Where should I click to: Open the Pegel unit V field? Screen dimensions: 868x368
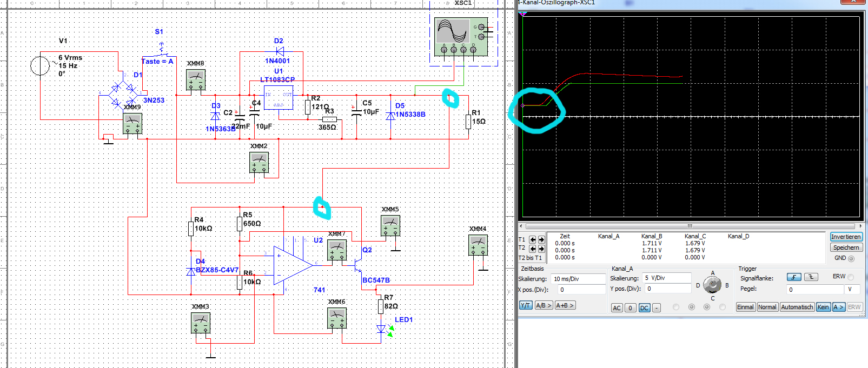pos(853,290)
